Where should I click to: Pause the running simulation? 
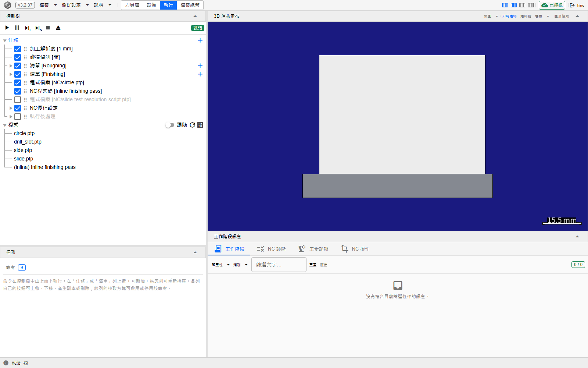pyautogui.click(x=17, y=28)
